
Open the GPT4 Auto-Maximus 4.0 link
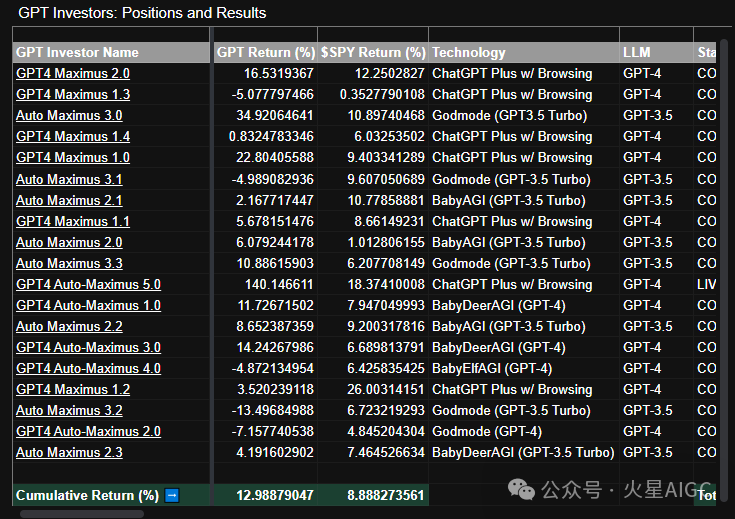[88, 368]
